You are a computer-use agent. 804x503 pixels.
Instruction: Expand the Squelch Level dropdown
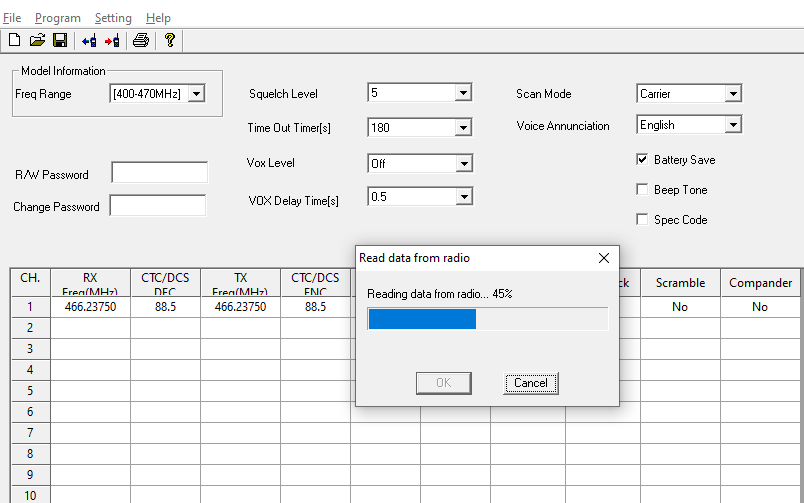[463, 93]
